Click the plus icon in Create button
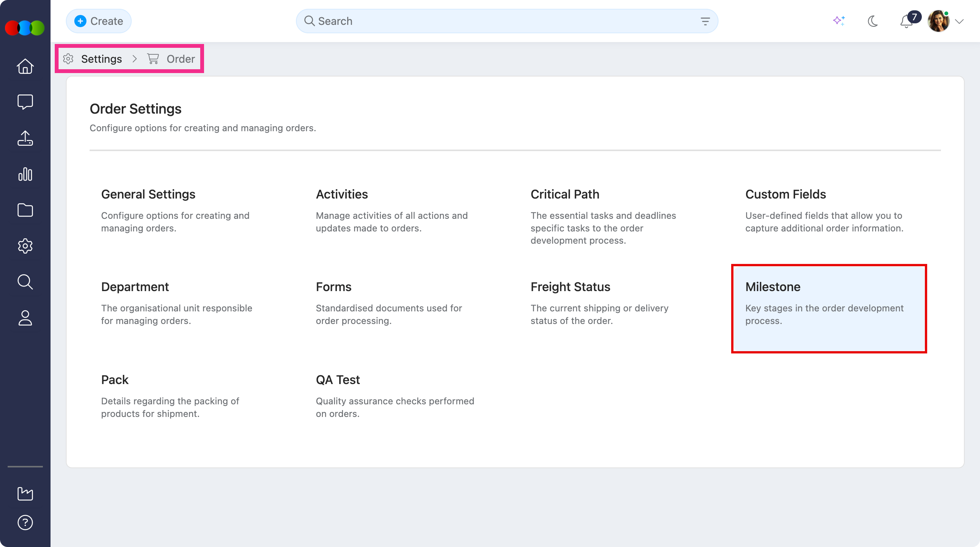Viewport: 980px width, 547px height. click(x=80, y=21)
